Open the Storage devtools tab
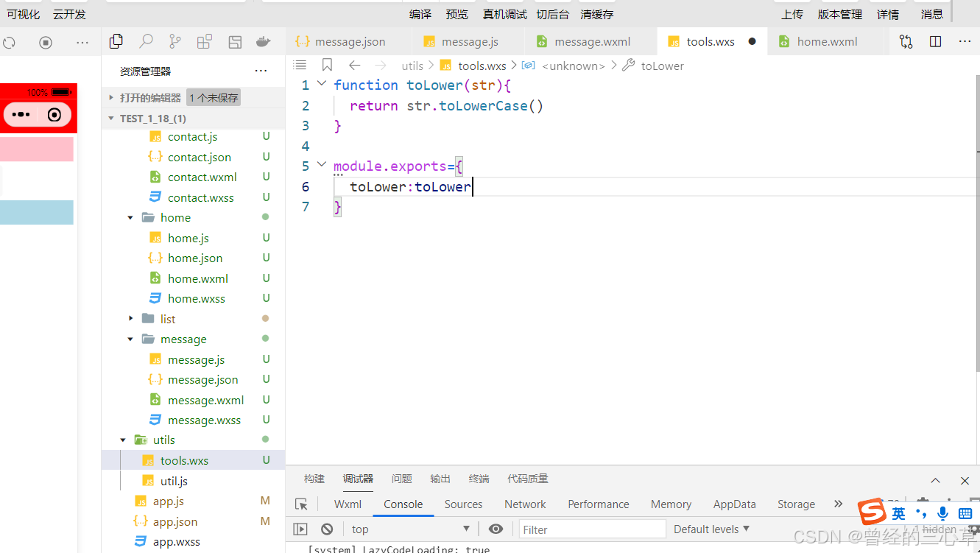Image resolution: width=980 pixels, height=553 pixels. (796, 504)
